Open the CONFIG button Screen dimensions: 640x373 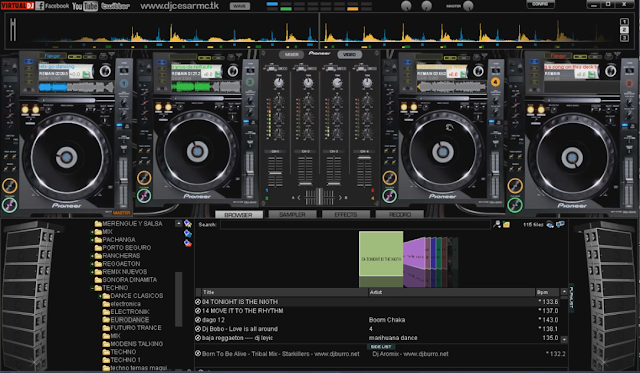[540, 4]
